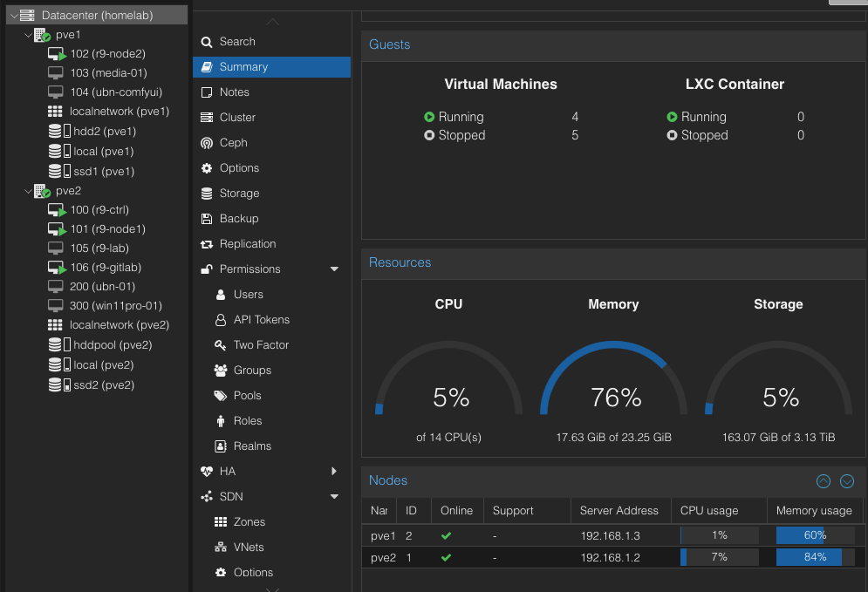The width and height of the screenshot is (868, 592).
Task: Click the Ceph icon in sidebar
Action: click(207, 143)
